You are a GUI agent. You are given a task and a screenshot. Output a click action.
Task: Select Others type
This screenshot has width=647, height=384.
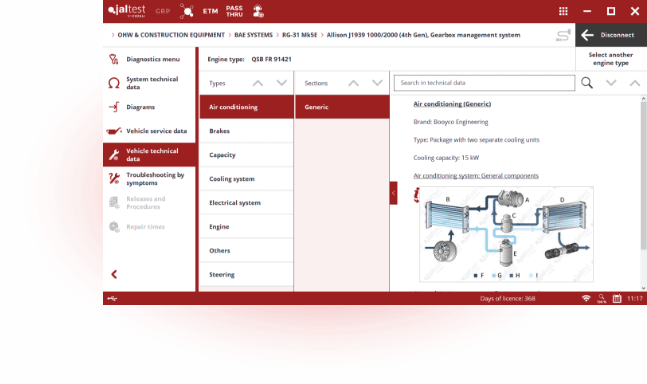click(246, 250)
